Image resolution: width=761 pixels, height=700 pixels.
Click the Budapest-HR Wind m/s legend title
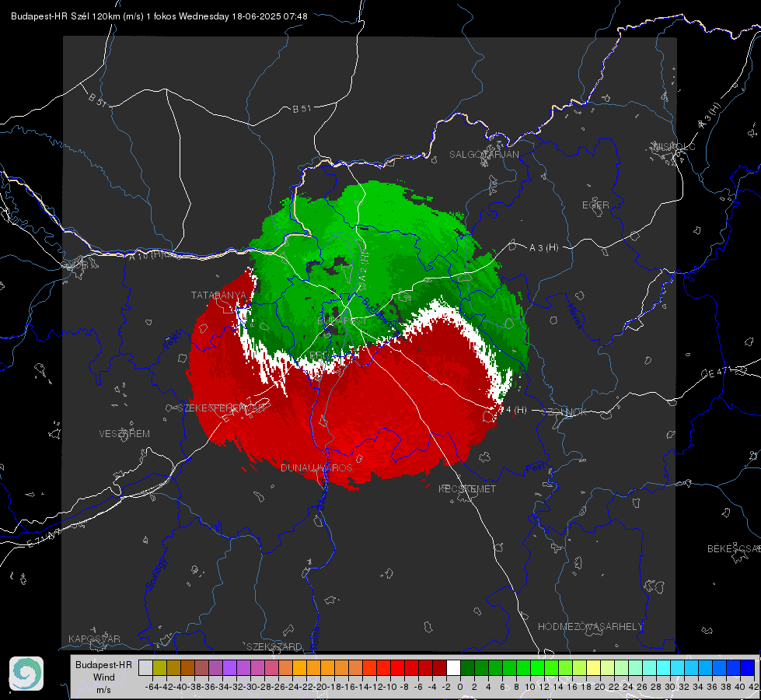click(x=104, y=677)
